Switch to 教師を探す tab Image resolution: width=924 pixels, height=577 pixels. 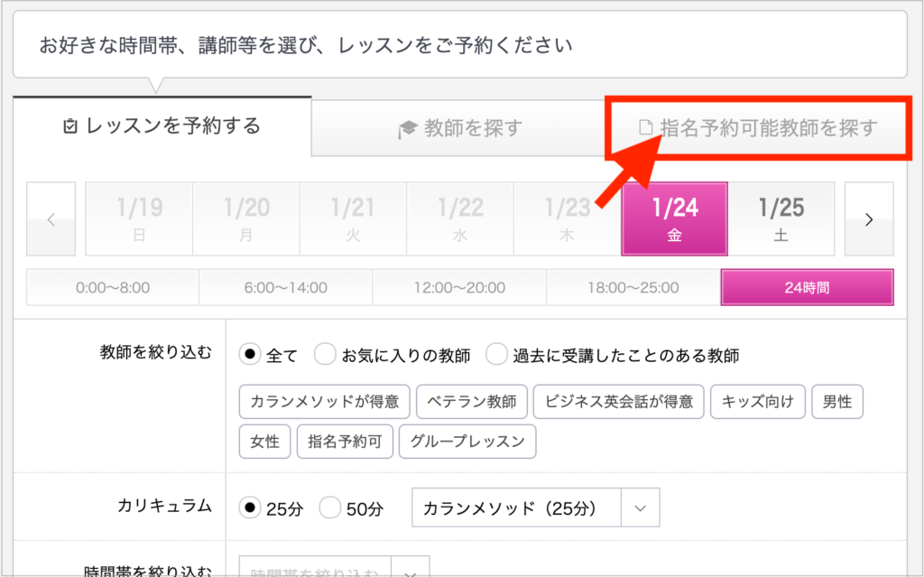coord(460,129)
